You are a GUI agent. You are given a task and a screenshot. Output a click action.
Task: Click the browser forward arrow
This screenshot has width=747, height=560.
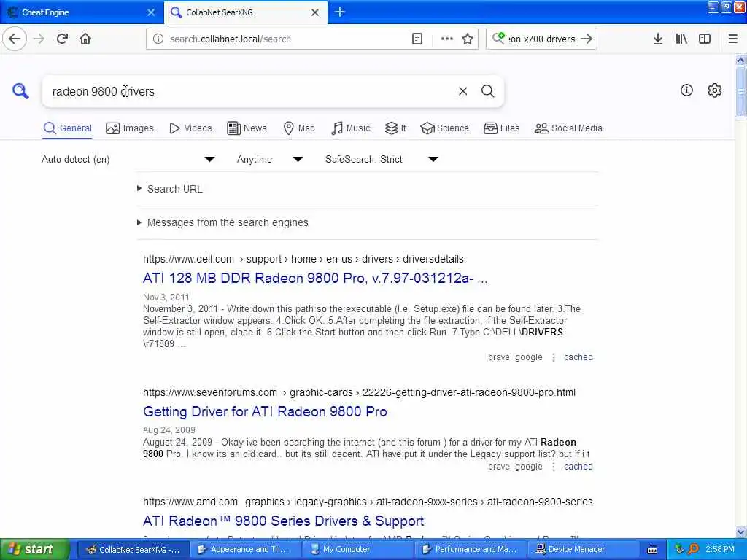(39, 39)
